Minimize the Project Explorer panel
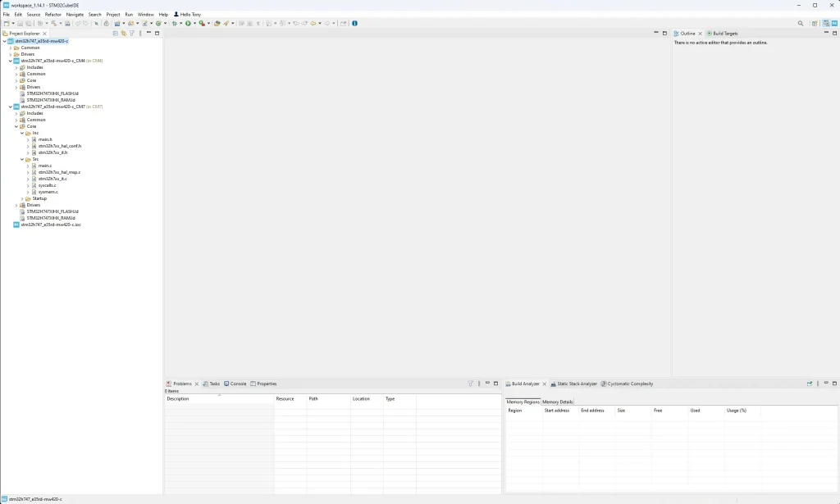Viewport: 840px width, 504px height. [148, 34]
